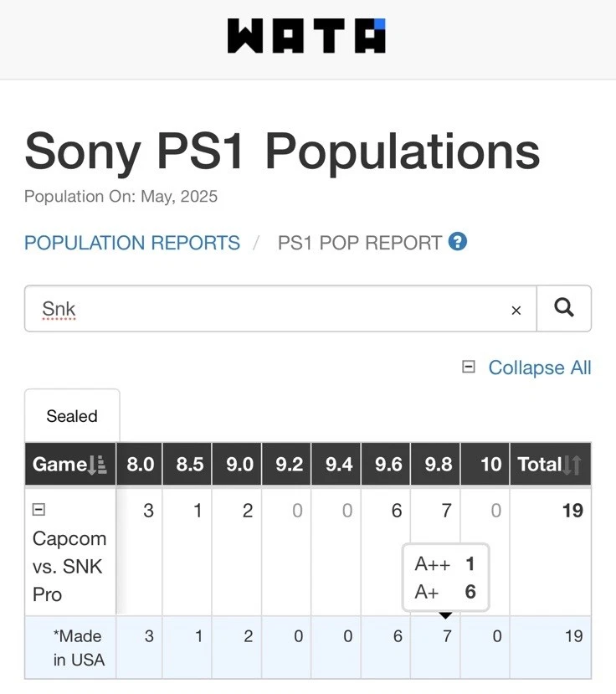Click the PS1 POP REPORT breadcrumb
Viewport: 616px width, 694px height.
(x=359, y=243)
